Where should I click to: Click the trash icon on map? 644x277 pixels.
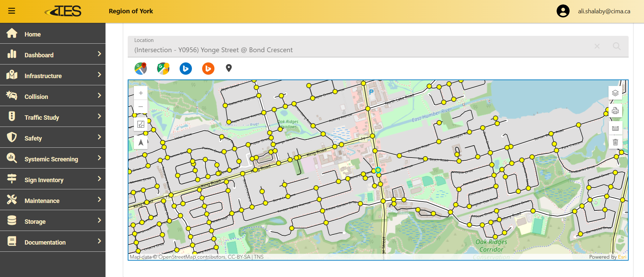pos(615,142)
